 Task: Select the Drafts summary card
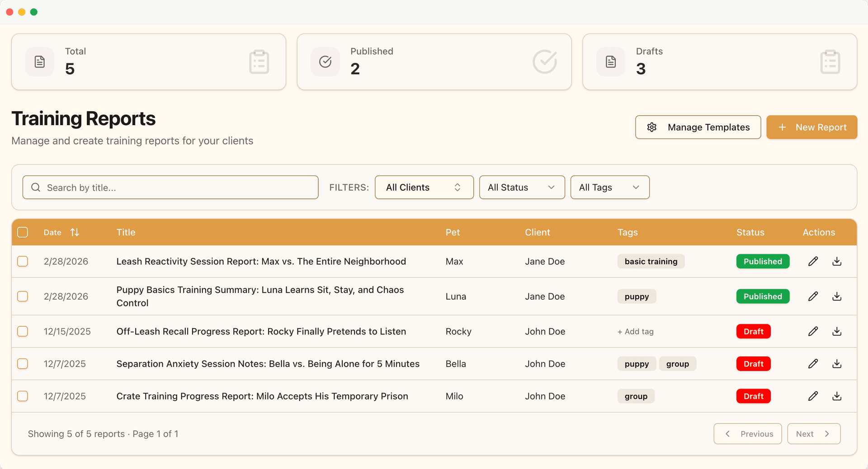point(719,62)
